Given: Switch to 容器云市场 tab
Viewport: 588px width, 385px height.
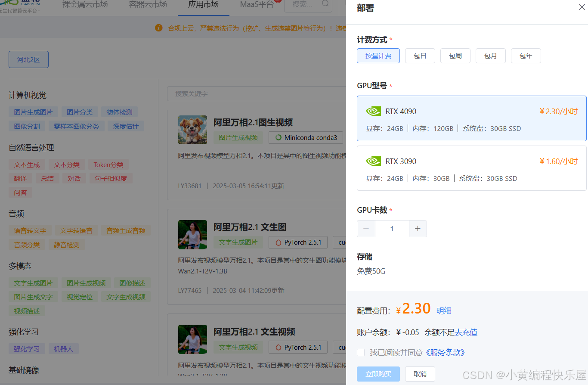Looking at the screenshot, I should (148, 5).
